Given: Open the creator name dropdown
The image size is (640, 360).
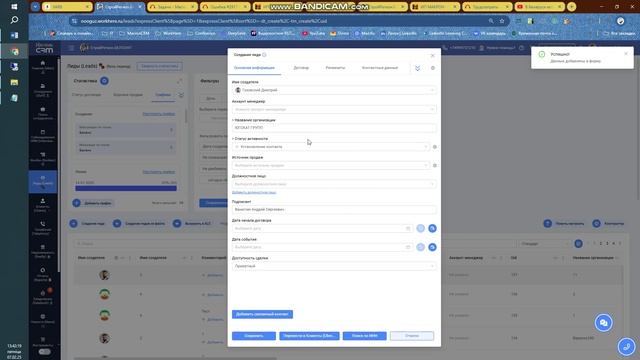Looking at the screenshot, I should coord(334,90).
